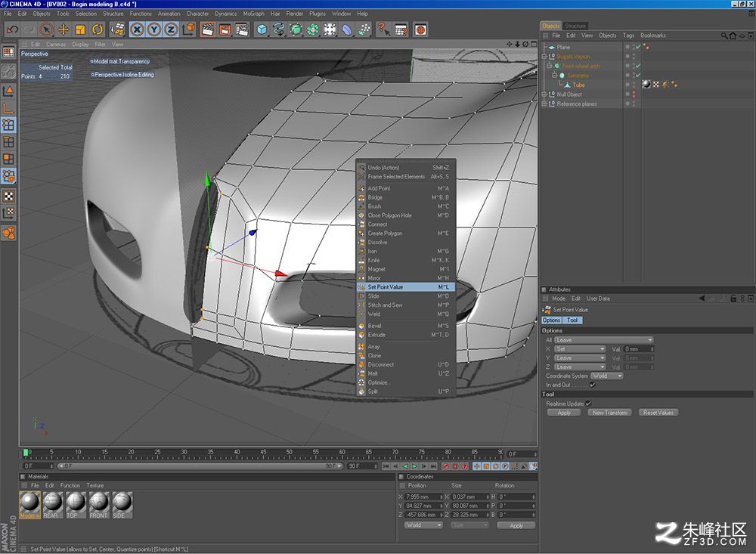
Task: Click the layout icon at top of sidebar
Action: pos(8,52)
